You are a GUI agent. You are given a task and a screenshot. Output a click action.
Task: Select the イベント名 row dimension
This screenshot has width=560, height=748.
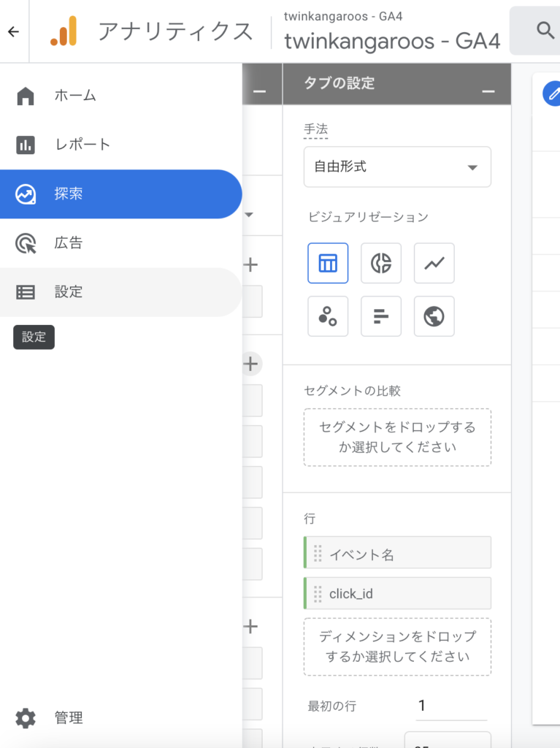click(x=397, y=552)
